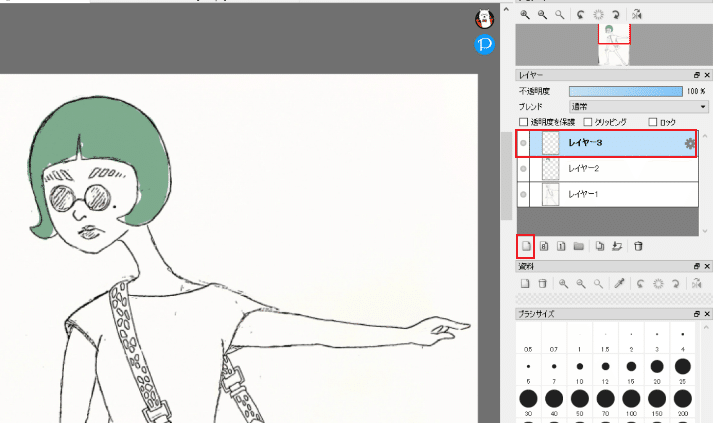Delete reference image in 資料 panel
Screen dimensions: 717x423
click(x=542, y=284)
